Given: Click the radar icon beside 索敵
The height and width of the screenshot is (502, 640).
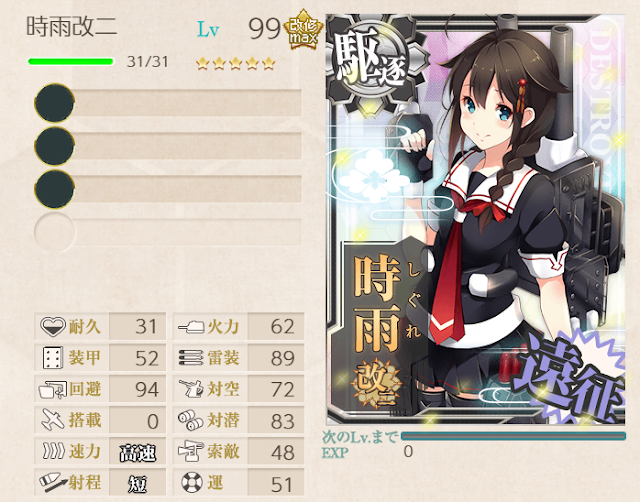Looking at the screenshot, I should (x=191, y=451).
